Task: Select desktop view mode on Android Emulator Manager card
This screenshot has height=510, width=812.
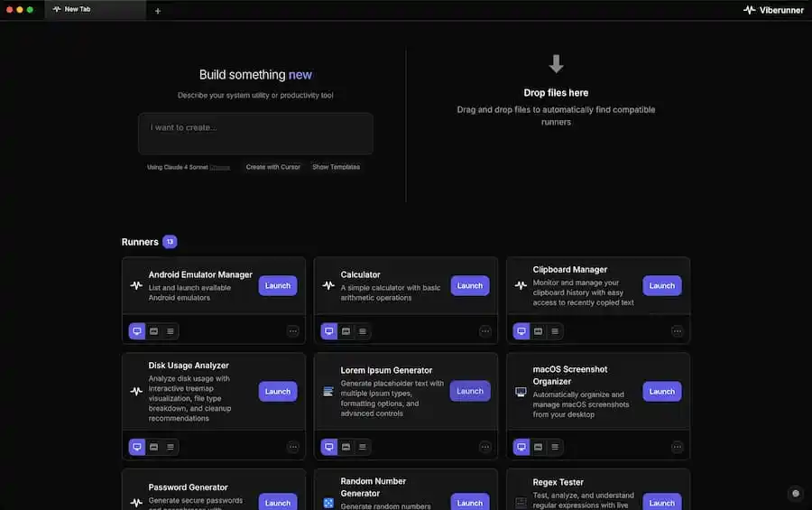Action: point(137,331)
